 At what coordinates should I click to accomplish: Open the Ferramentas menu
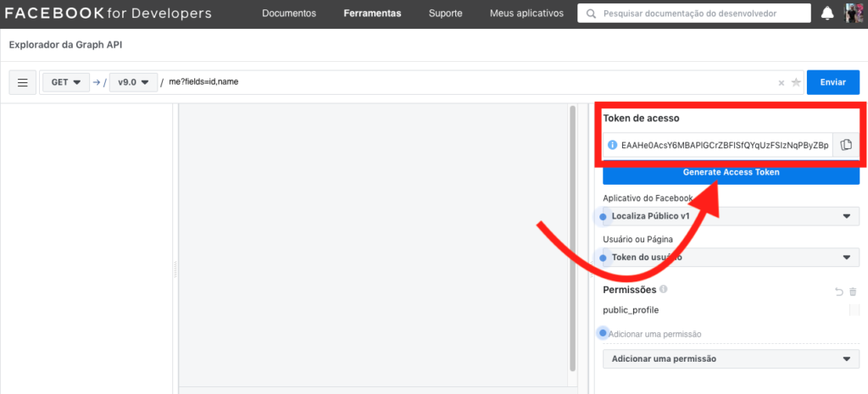(373, 14)
